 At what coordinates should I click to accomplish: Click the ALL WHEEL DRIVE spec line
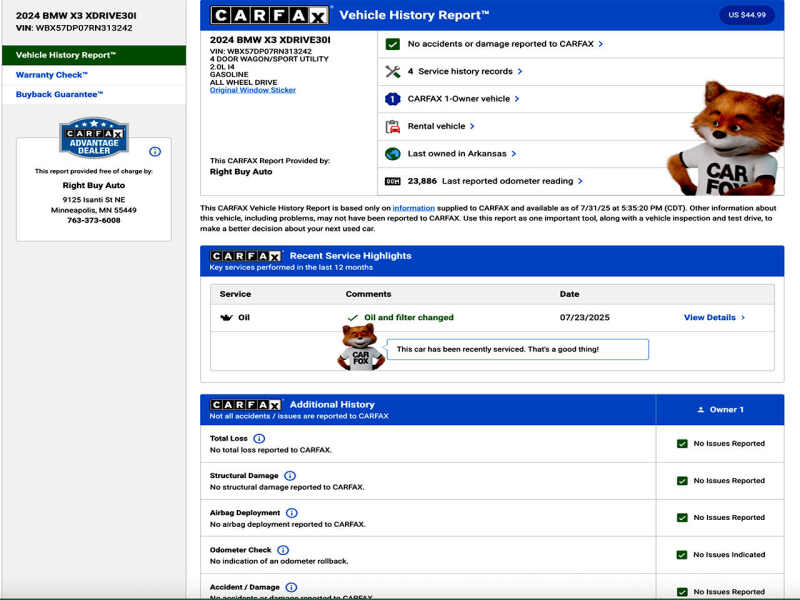coord(243,83)
